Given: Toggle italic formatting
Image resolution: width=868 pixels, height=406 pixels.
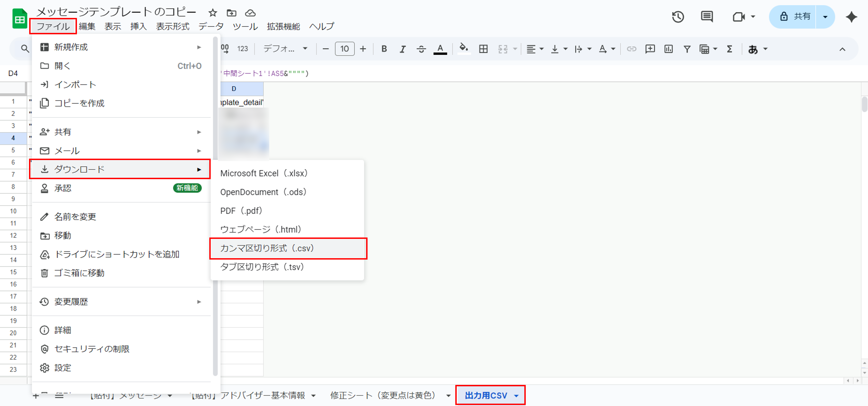Looking at the screenshot, I should [x=402, y=49].
